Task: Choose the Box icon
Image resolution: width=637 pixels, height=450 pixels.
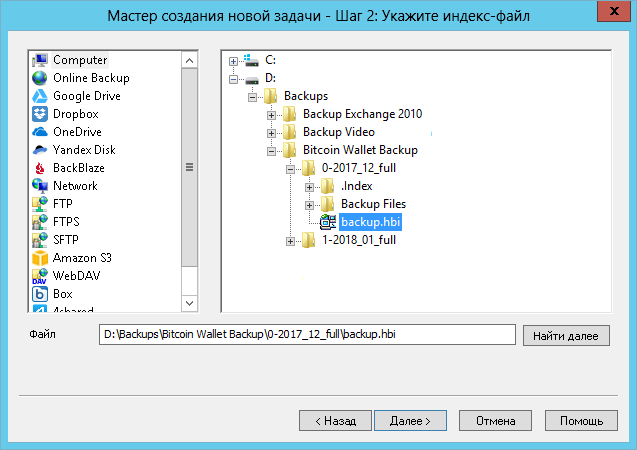Action: [40, 294]
